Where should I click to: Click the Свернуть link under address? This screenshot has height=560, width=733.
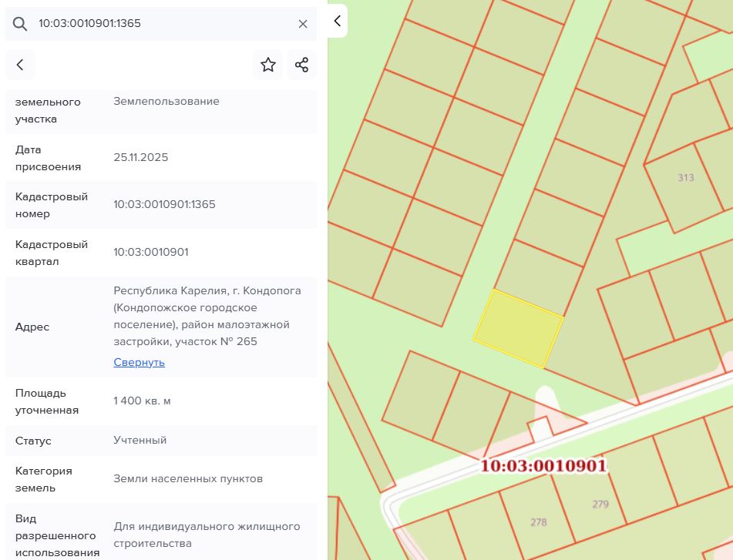[140, 363]
